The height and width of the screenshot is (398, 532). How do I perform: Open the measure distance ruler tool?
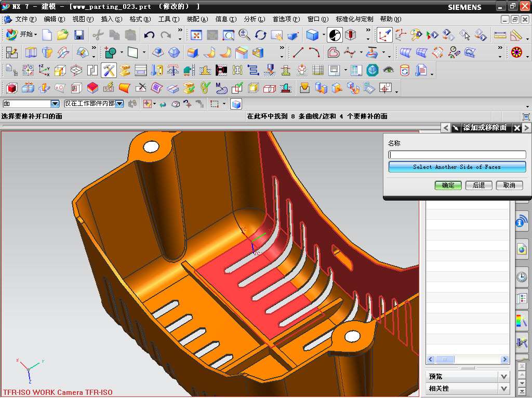point(500,35)
